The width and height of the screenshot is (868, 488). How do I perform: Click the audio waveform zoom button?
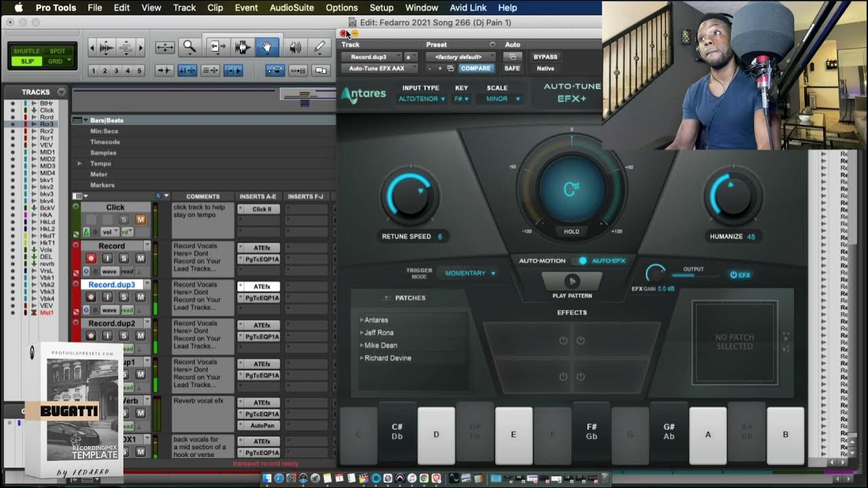click(106, 47)
